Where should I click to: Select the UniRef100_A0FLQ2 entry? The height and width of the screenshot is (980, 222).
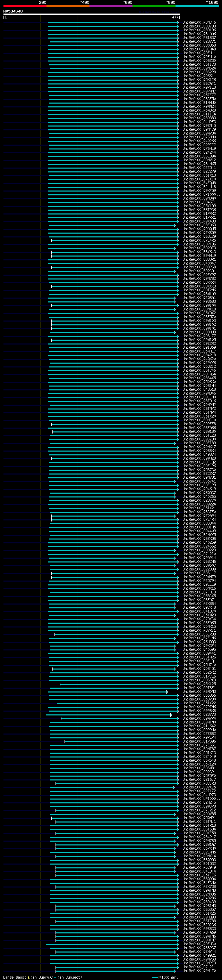tap(199, 462)
